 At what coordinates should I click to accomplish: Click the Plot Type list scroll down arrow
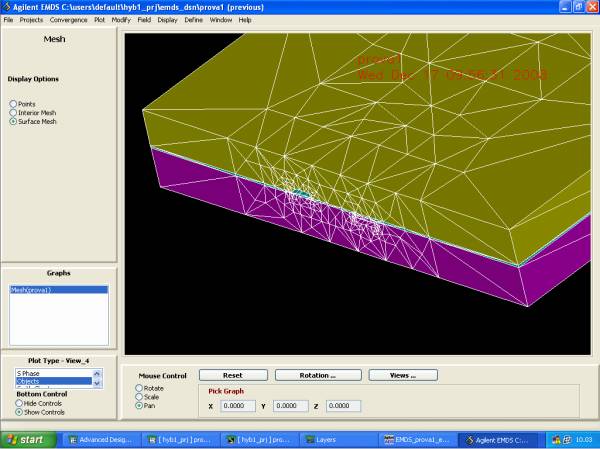(x=97, y=383)
